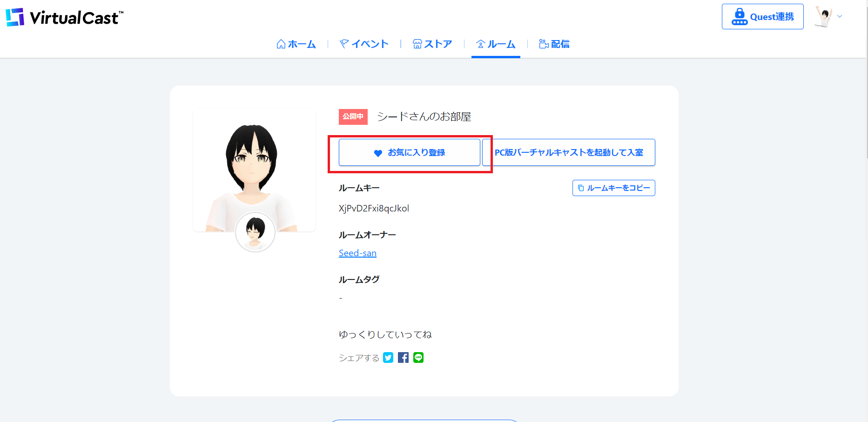The width and height of the screenshot is (868, 422).
Task: Open the Seed-san owner profile link
Action: click(357, 253)
